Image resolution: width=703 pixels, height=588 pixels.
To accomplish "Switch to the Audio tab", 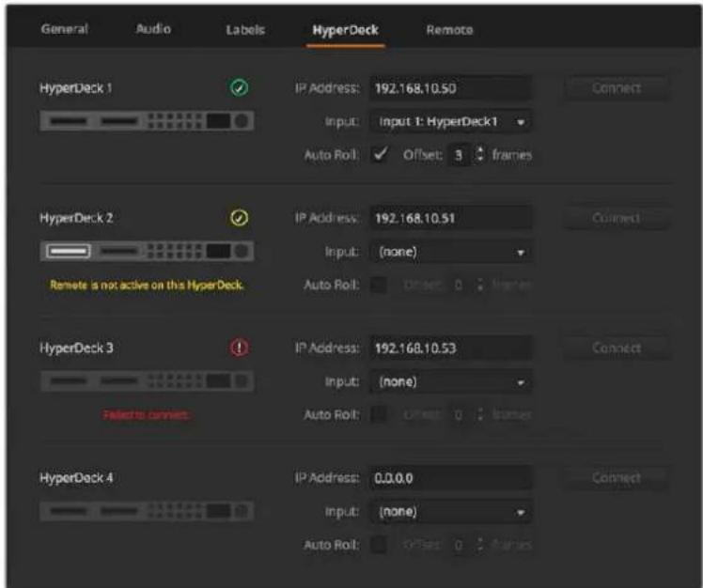I will [153, 29].
